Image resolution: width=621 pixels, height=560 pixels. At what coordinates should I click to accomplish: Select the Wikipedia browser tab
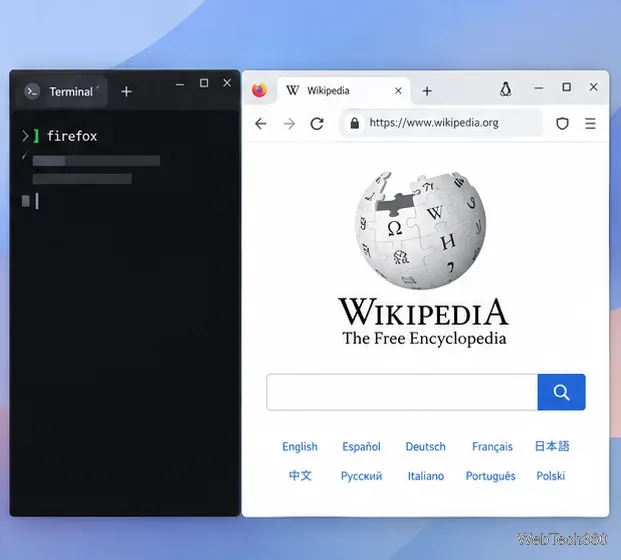tap(344, 91)
